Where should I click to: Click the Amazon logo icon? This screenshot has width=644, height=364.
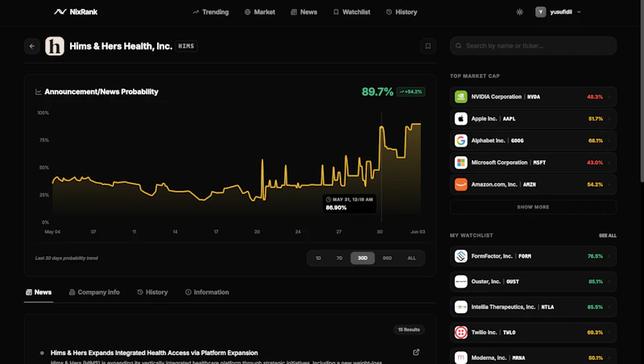460,184
